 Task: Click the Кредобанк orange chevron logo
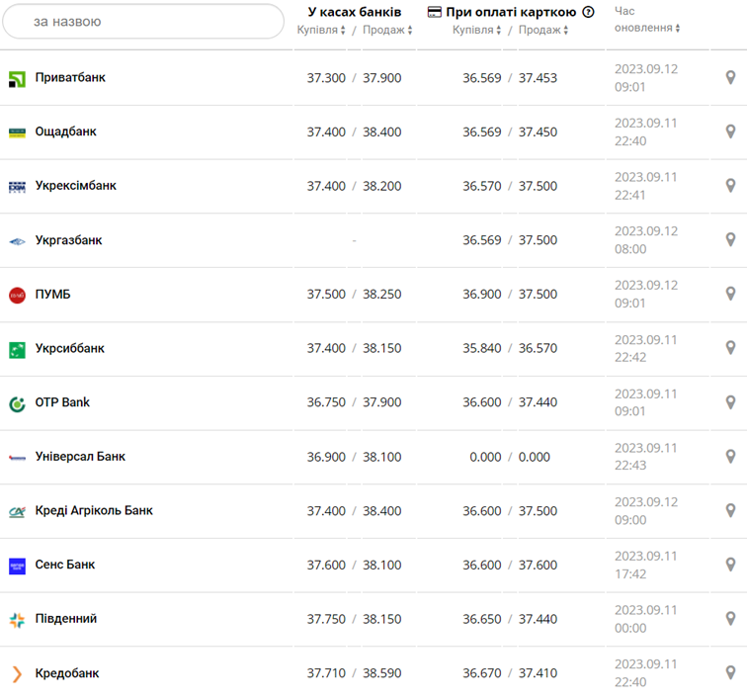[17, 674]
